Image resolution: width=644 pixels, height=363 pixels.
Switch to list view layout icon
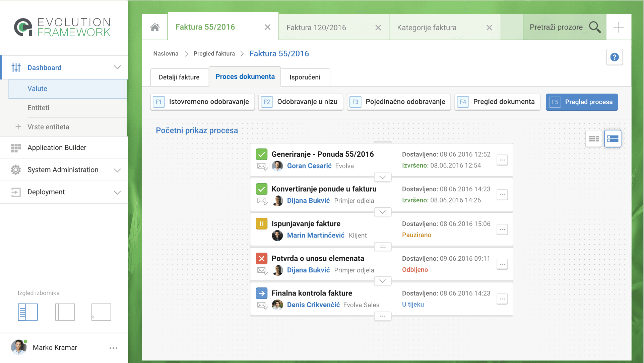[613, 139]
